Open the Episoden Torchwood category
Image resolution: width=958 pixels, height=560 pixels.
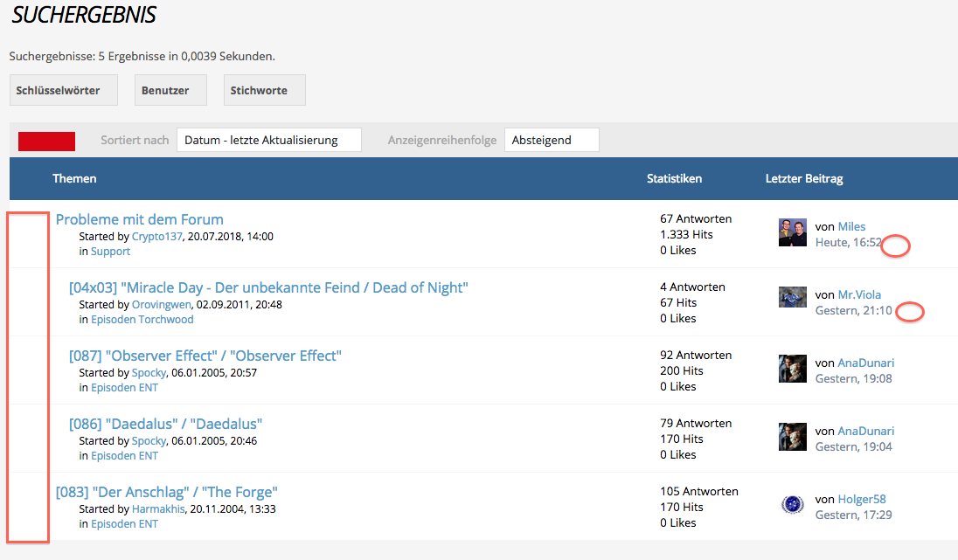(x=142, y=320)
